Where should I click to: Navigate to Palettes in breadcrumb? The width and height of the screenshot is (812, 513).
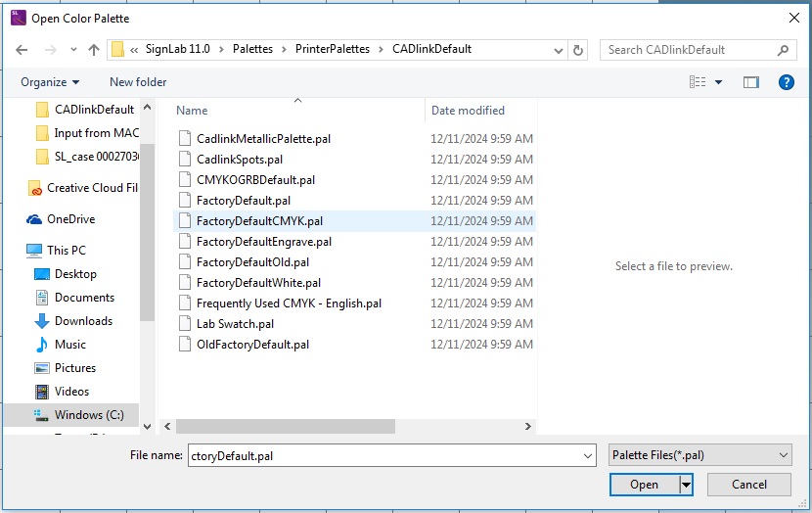click(252, 49)
